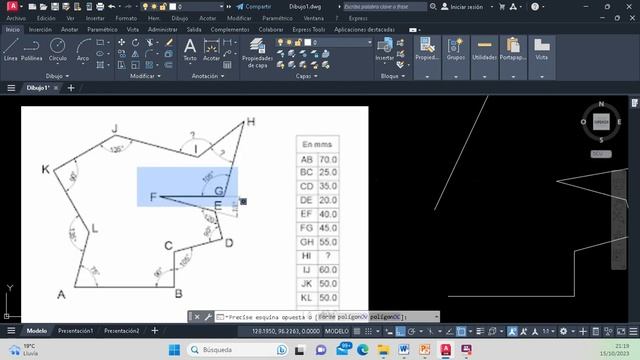Switch to the Administrar ribbon tab
The image size is (640, 360).
(162, 29)
